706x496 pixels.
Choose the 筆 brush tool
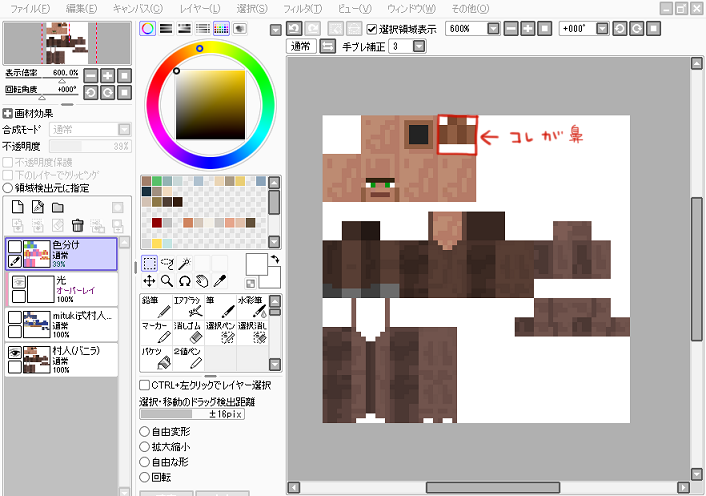(220, 307)
